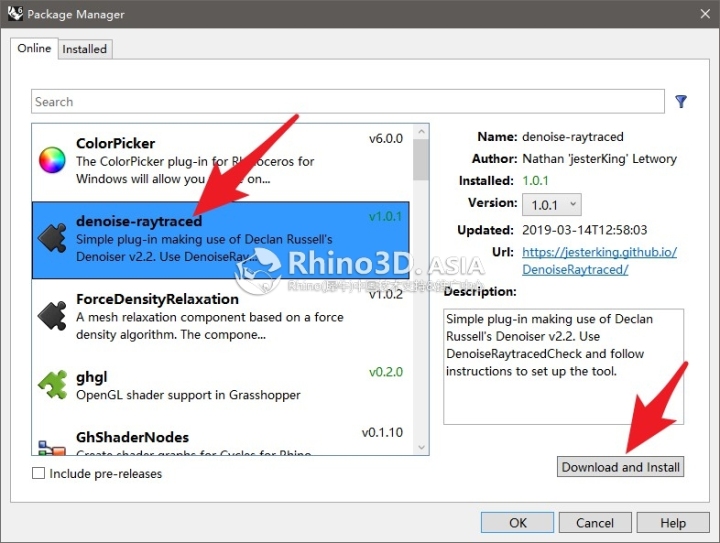Click the v0.1.10 version label
The height and width of the screenshot is (543, 720).
pyautogui.click(x=382, y=432)
